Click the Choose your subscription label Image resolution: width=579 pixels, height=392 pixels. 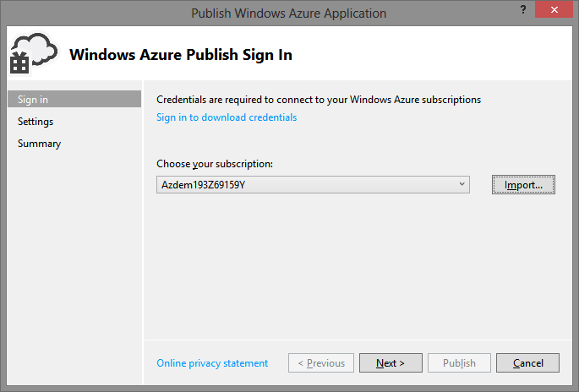point(215,164)
